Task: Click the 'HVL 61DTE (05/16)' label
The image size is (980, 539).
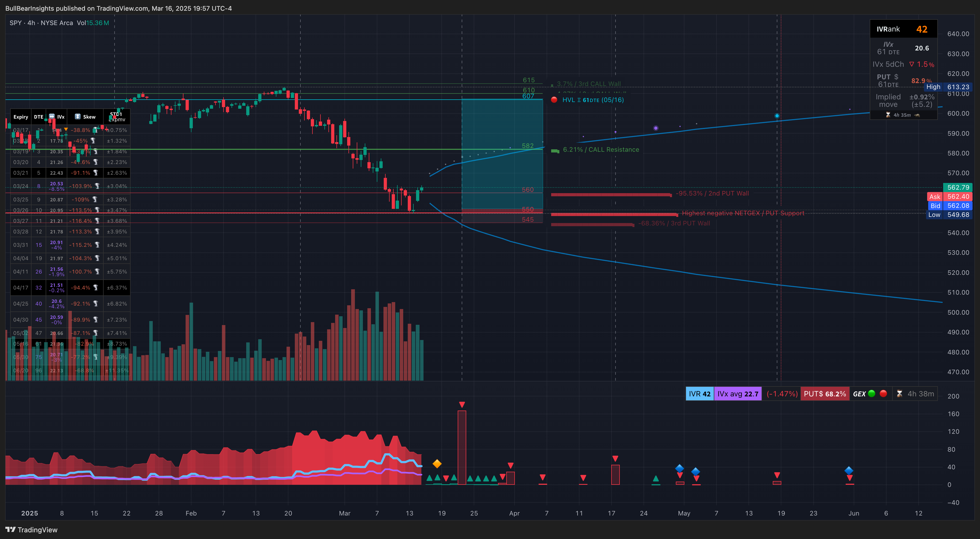Action: 593,100
